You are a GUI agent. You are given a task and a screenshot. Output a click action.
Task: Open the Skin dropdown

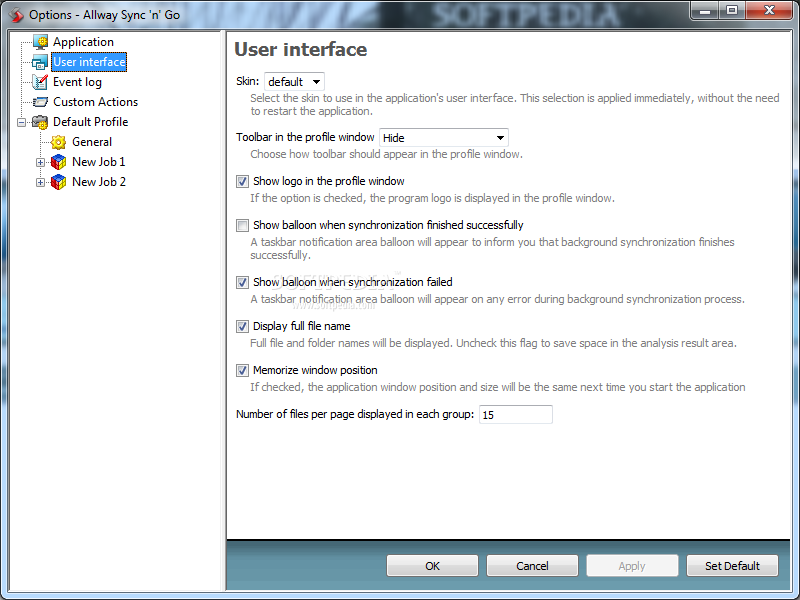coord(294,82)
